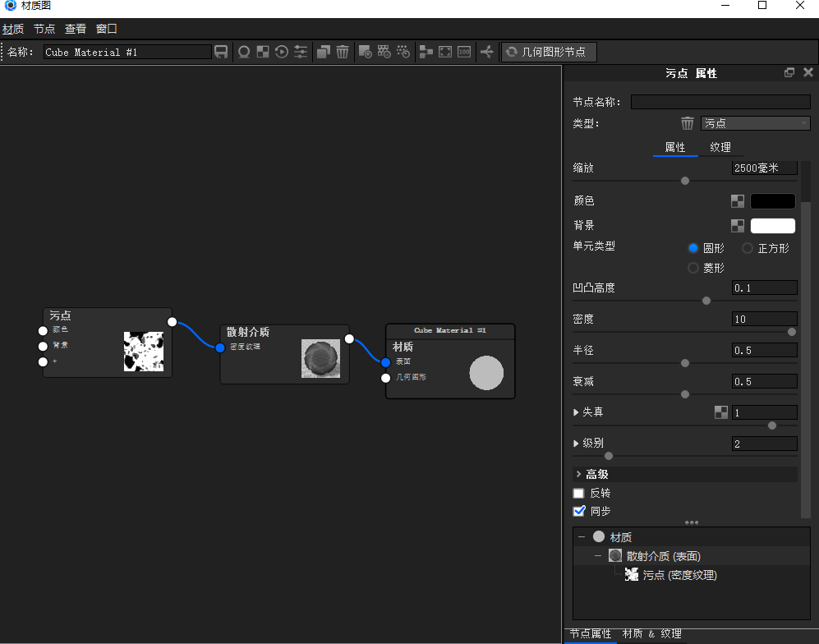Enable the 反转 checkbox
The width and height of the screenshot is (819, 644).
579,493
